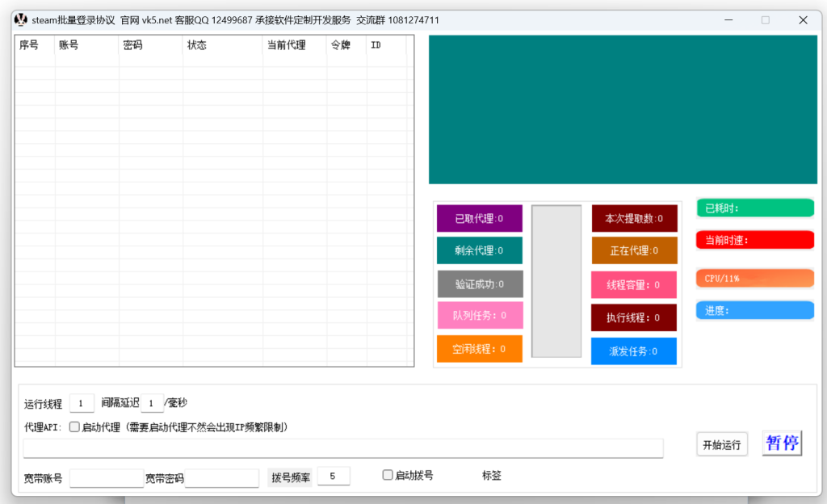Sort by the 序号 column header

click(35, 44)
